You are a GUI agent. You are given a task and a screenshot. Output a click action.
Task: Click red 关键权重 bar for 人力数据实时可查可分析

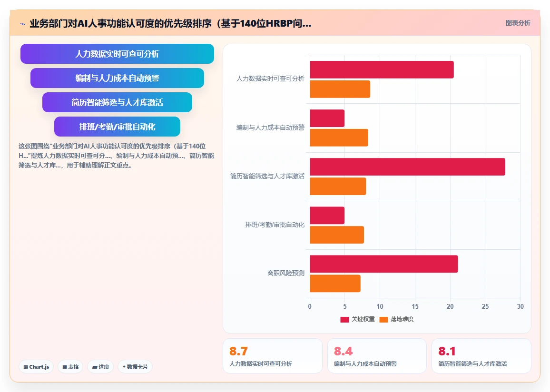[x=382, y=70]
